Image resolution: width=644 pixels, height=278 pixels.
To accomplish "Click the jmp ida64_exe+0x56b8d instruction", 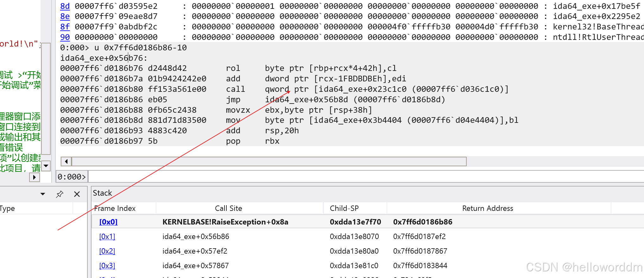I will 253,99.
